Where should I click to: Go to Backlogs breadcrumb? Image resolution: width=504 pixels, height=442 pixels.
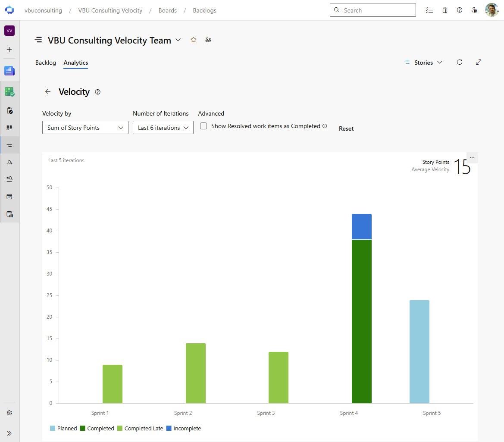(x=204, y=10)
